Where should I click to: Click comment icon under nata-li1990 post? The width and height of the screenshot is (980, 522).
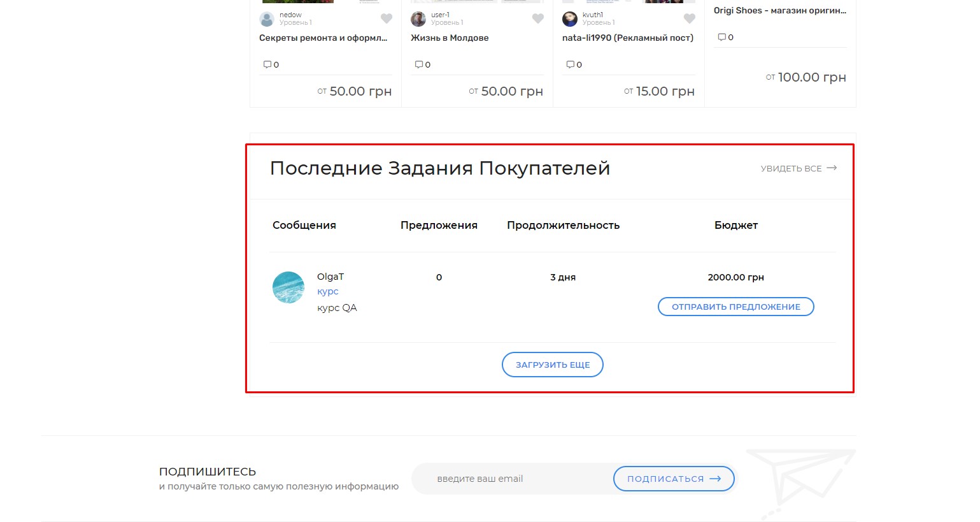(x=571, y=64)
